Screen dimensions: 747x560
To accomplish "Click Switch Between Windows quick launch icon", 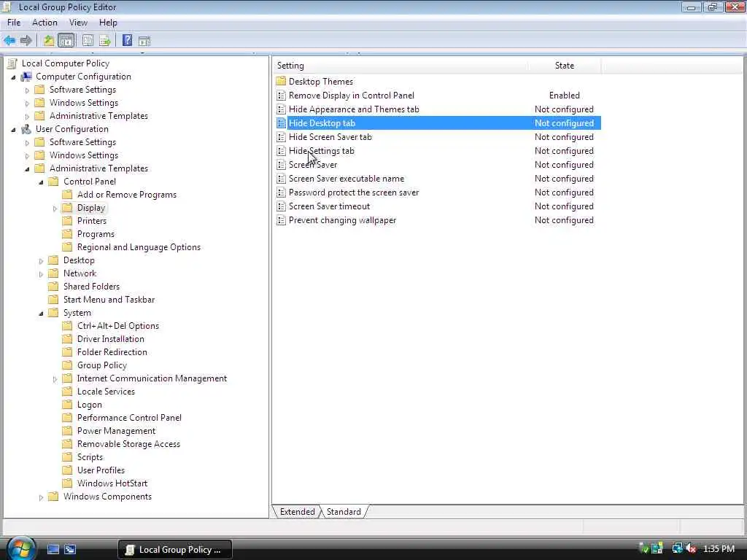I will (x=70, y=549).
